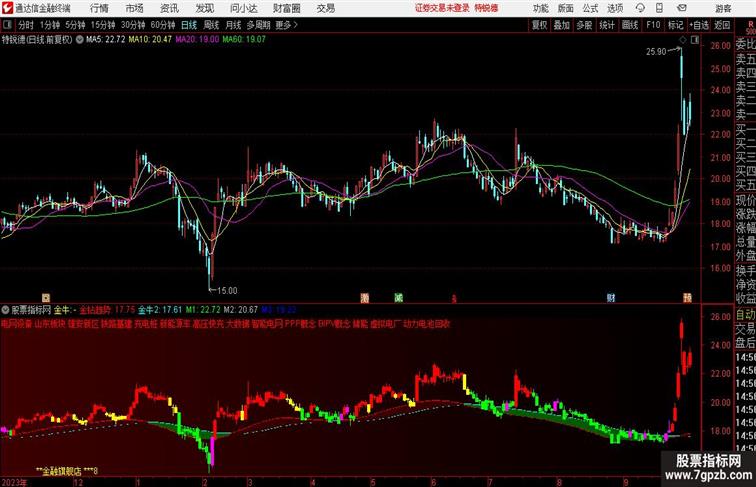Click the 统计 statistics button

click(607, 25)
